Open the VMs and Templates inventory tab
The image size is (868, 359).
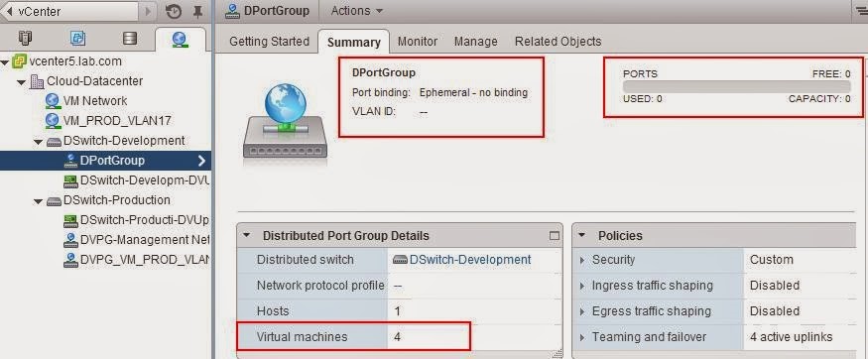pyautogui.click(x=77, y=38)
